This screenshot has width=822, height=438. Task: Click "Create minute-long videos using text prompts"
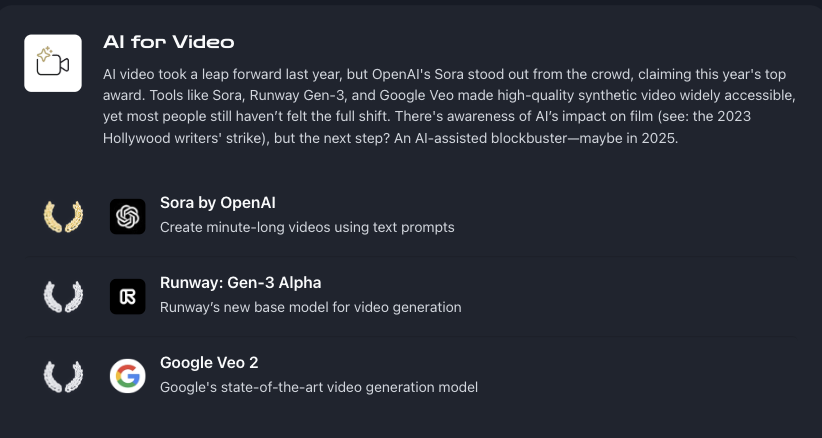click(307, 227)
